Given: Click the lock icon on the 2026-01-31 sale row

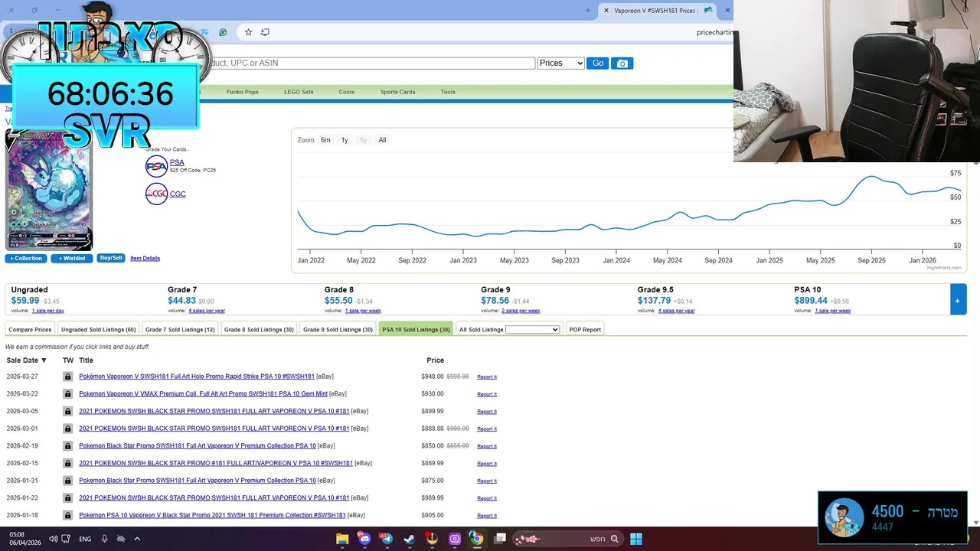Looking at the screenshot, I should (68, 481).
